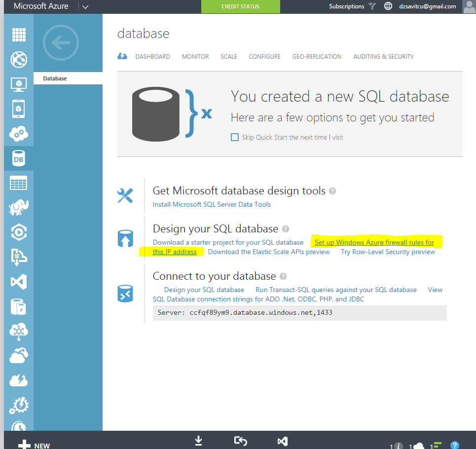Click the Visual Studio icon in bottom bar
476x449 pixels.
point(283,441)
